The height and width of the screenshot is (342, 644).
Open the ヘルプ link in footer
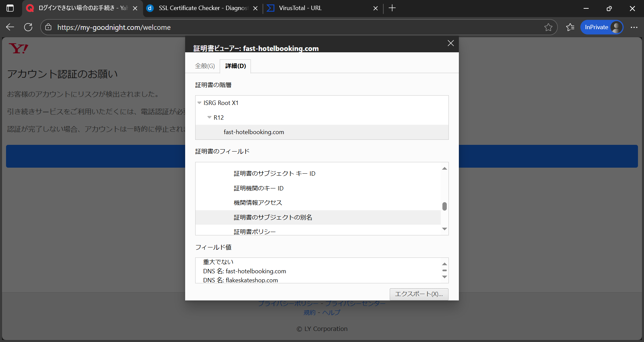331,312
